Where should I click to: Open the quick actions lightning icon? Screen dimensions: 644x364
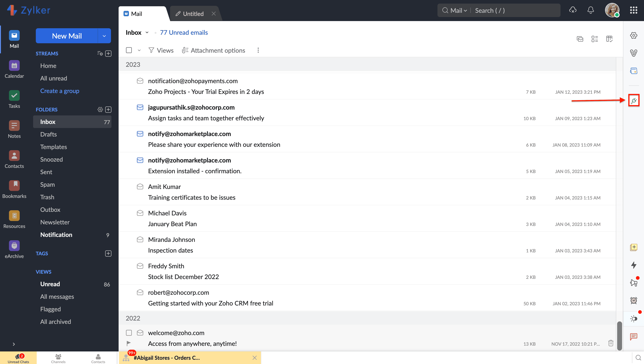point(633,265)
